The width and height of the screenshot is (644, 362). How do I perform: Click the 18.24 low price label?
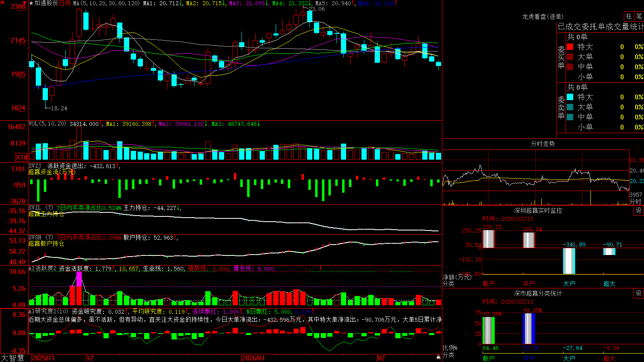59,108
